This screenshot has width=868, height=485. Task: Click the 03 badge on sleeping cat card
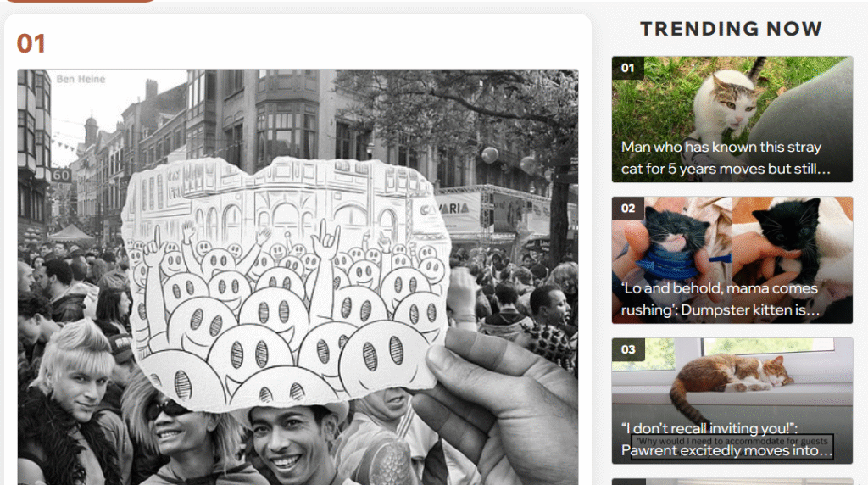[628, 349]
